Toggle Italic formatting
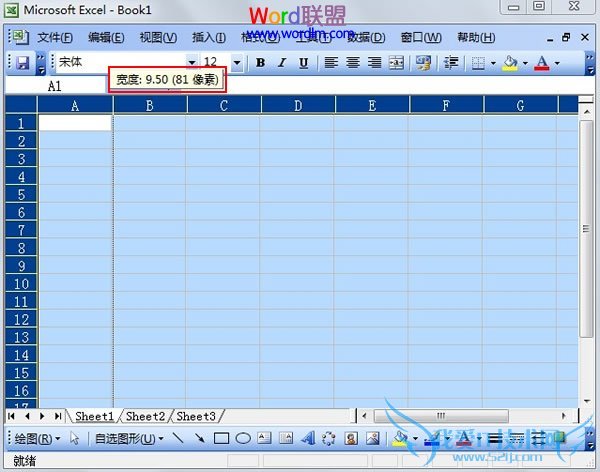The width and height of the screenshot is (600, 472). (282, 62)
